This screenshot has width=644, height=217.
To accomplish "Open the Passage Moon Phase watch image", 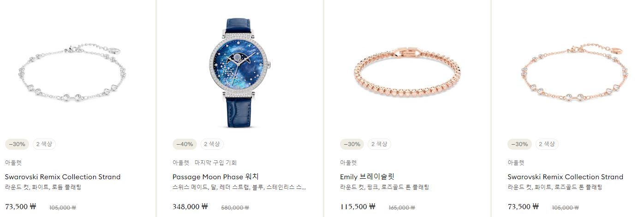I will [239, 73].
